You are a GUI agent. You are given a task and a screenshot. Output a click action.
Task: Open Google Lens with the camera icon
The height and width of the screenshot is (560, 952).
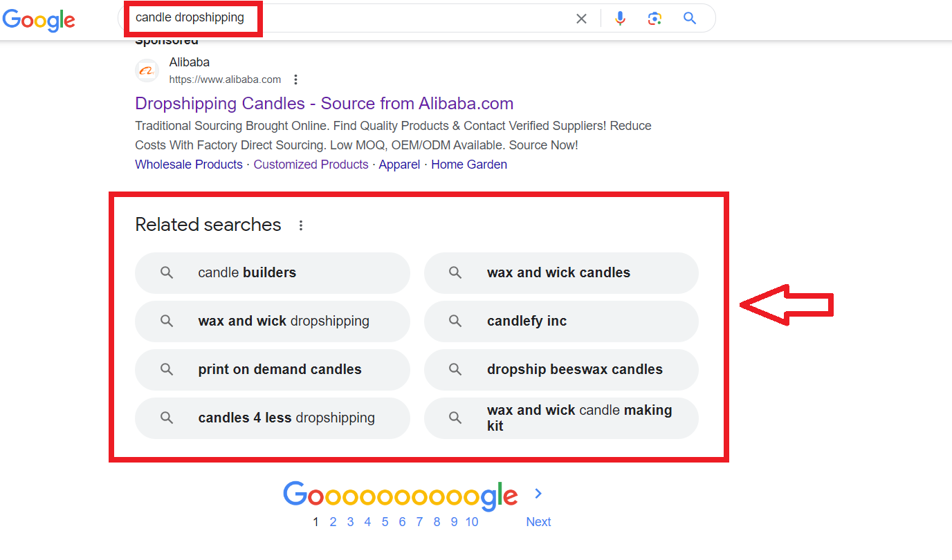(654, 18)
